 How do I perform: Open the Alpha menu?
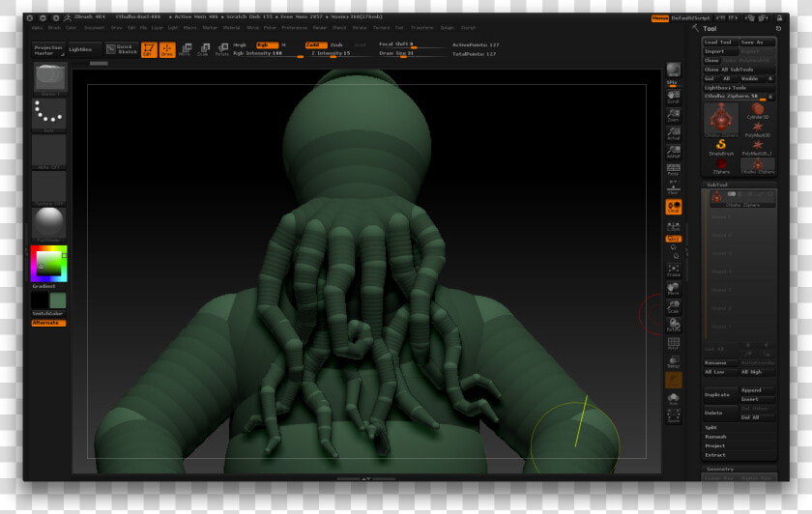(x=37, y=28)
